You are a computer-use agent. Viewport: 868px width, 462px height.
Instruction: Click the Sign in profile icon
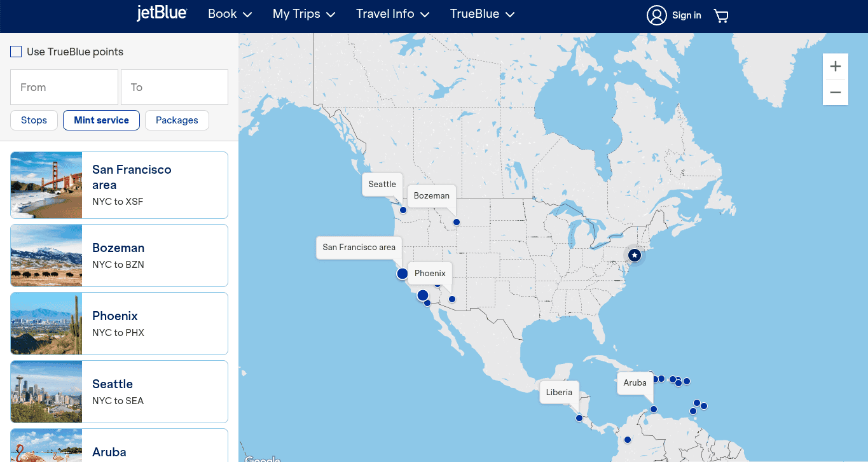[656, 15]
